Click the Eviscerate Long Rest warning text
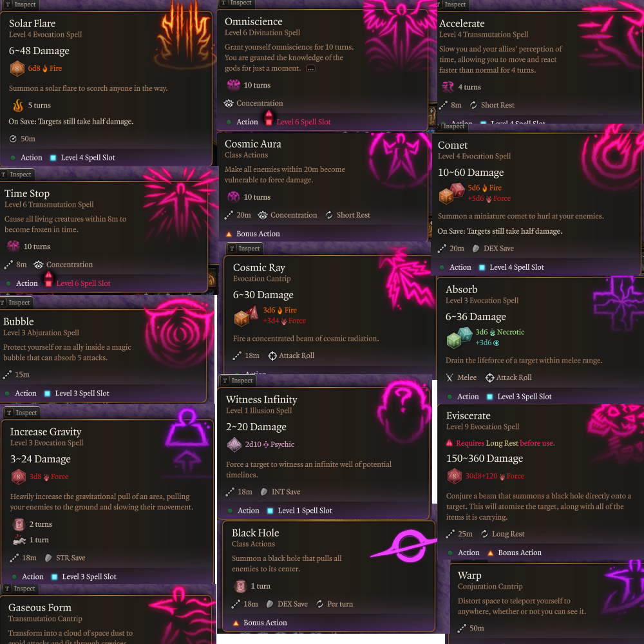644x644 pixels. (x=505, y=443)
